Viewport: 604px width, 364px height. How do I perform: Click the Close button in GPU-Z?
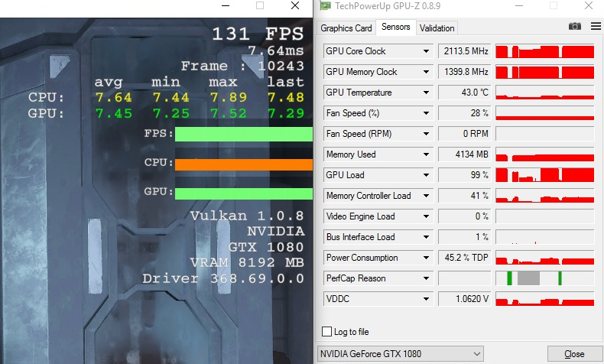pos(573,354)
